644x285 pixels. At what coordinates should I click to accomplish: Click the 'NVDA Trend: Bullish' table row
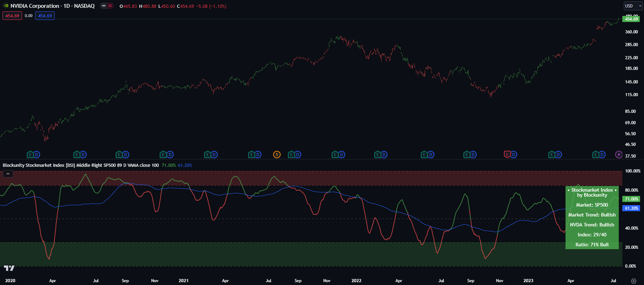click(592, 225)
